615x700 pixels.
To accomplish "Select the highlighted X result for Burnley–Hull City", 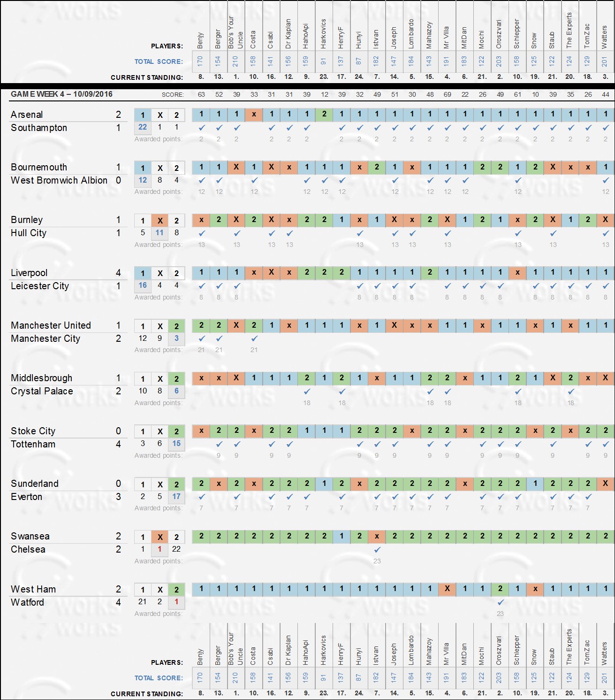I will pos(160,221).
